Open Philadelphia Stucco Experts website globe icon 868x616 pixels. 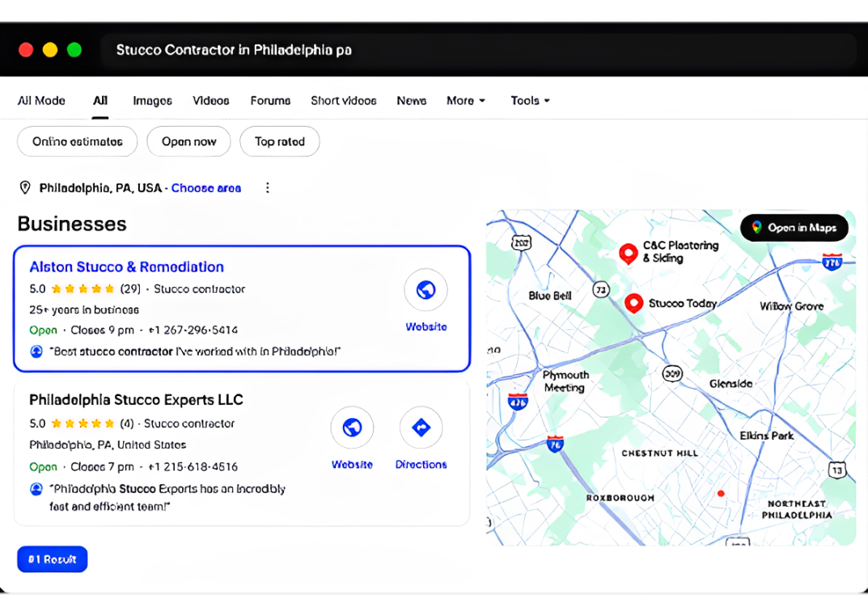click(x=352, y=428)
